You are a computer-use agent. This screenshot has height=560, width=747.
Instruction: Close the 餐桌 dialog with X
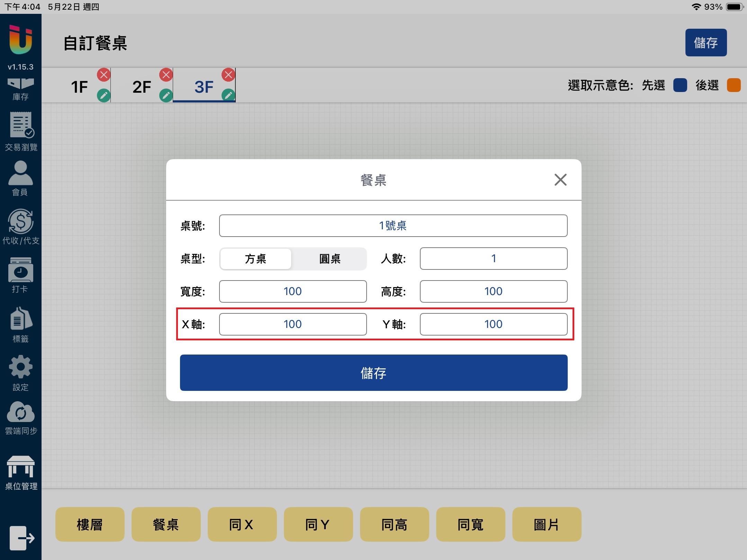(560, 180)
